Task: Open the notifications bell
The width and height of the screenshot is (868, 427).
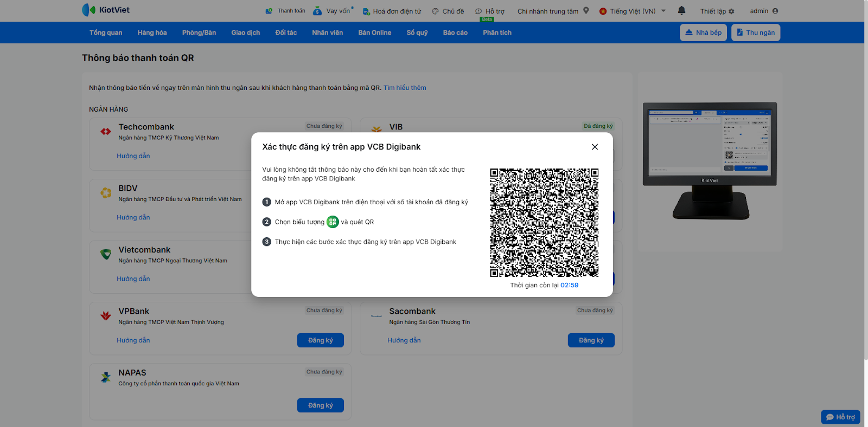Action: point(682,10)
